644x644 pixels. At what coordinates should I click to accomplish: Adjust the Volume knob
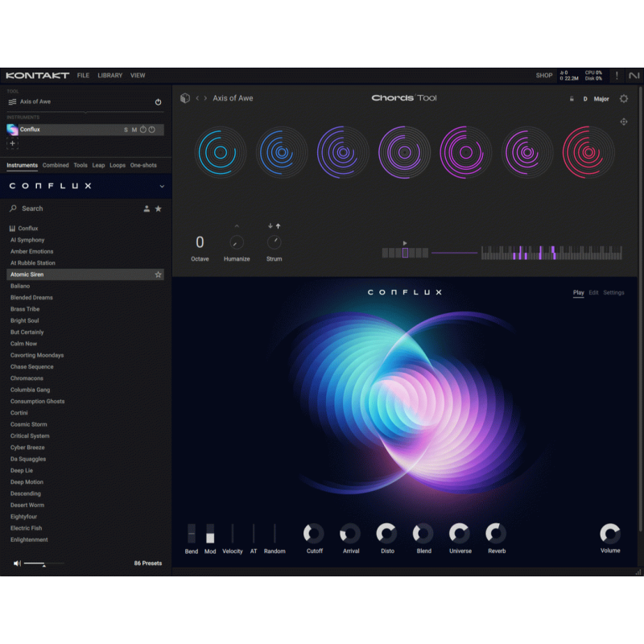(x=610, y=534)
